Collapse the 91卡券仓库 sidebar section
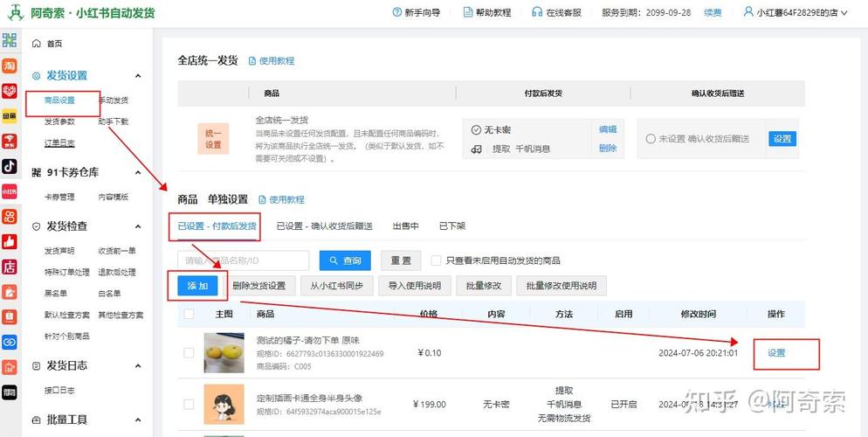The image size is (868, 437). pyautogui.click(x=138, y=173)
